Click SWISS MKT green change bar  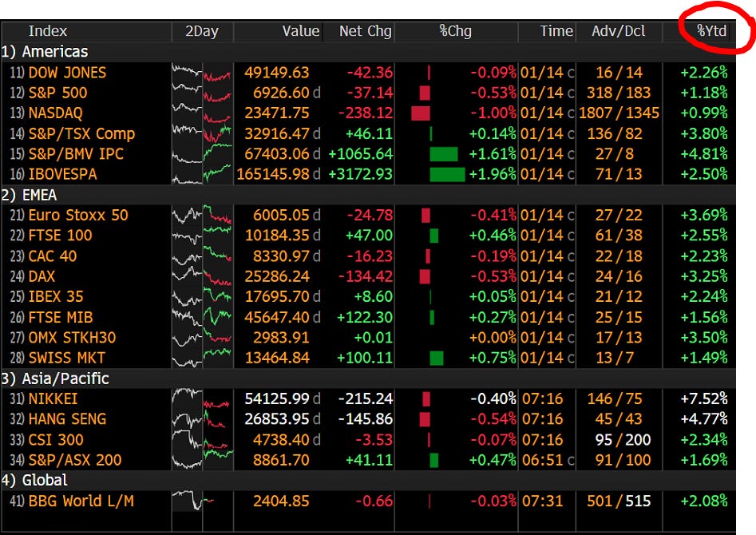[437, 359]
